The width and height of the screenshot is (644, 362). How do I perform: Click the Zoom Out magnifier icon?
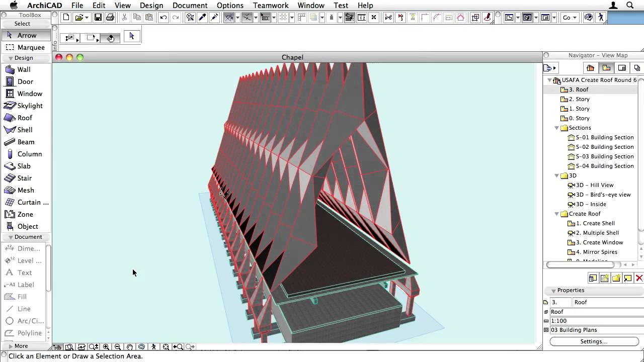click(x=118, y=347)
